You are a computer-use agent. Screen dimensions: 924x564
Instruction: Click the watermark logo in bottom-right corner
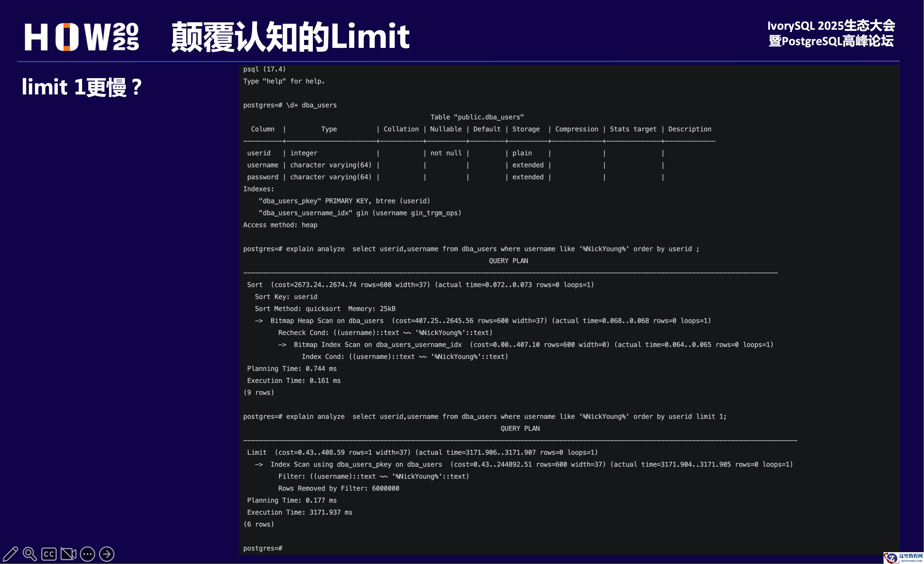click(x=903, y=558)
